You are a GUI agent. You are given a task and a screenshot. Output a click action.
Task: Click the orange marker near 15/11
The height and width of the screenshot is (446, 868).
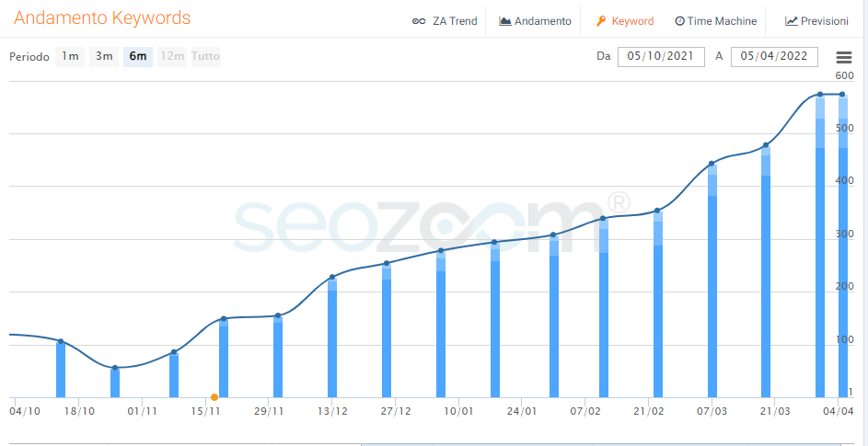pyautogui.click(x=214, y=397)
